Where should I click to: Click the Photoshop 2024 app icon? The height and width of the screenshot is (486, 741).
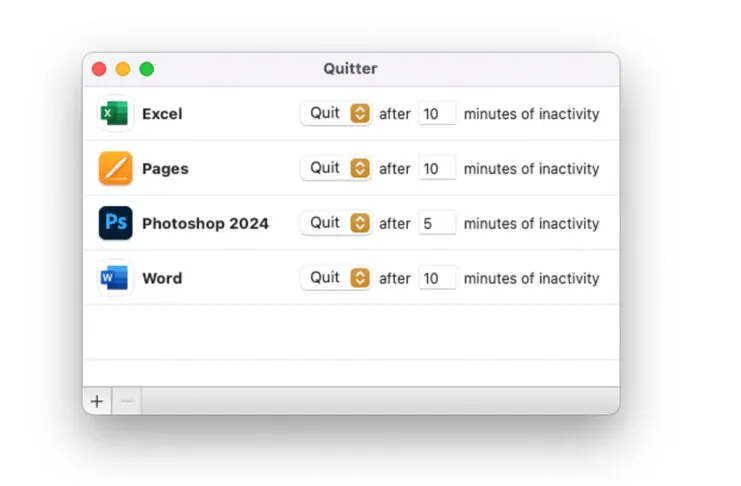pyautogui.click(x=115, y=223)
